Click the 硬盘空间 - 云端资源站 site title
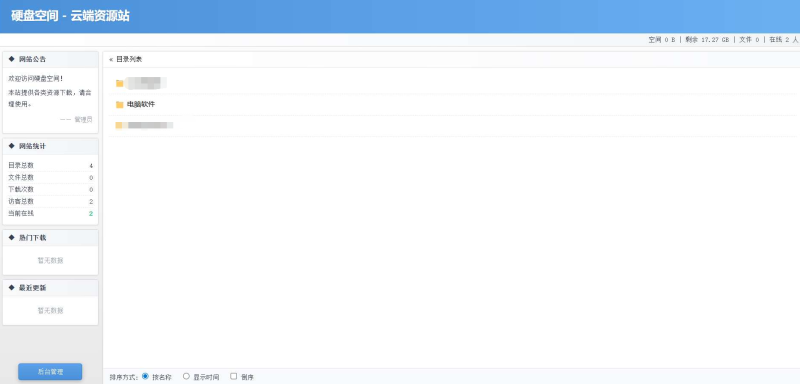 [x=70, y=16]
